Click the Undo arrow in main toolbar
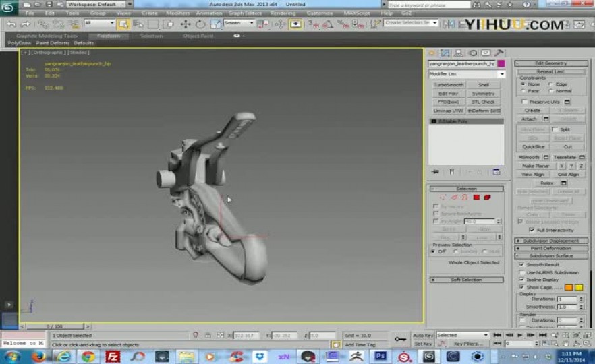This screenshot has height=364, width=595. (11, 24)
